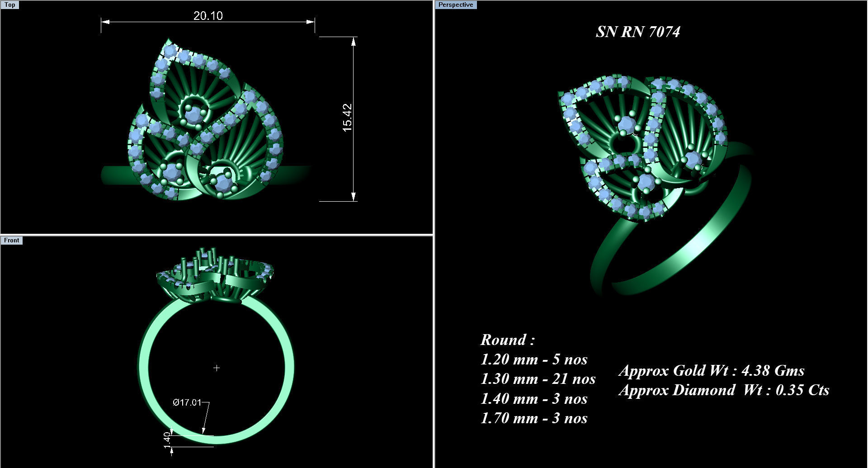Click the '1.70 mm - 3 nos' line
Image resolution: width=868 pixels, height=468 pixels.
tap(534, 418)
